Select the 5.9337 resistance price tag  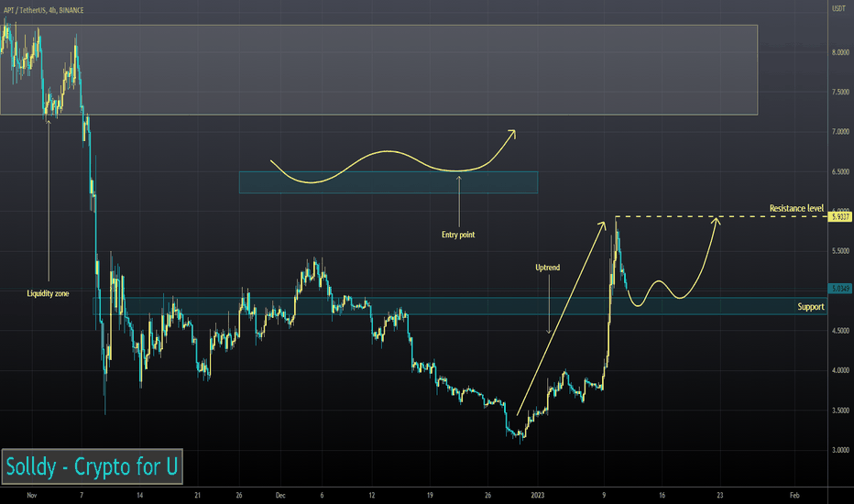(839, 217)
